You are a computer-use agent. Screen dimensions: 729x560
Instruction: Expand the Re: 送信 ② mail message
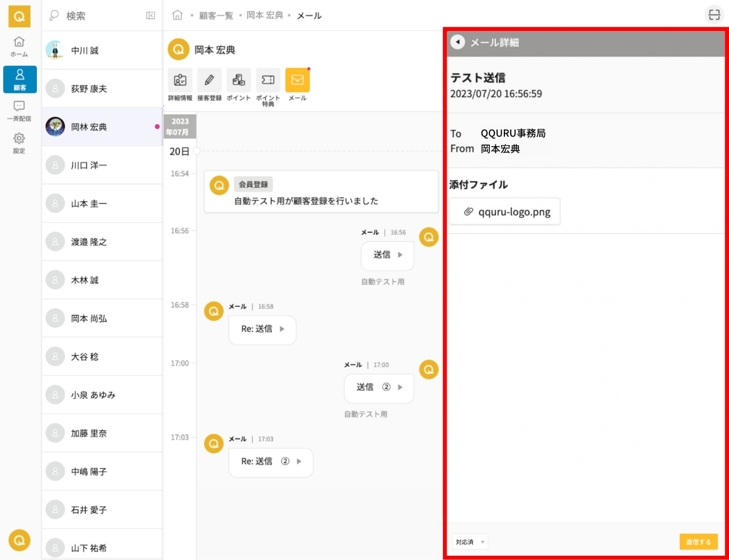271,462
